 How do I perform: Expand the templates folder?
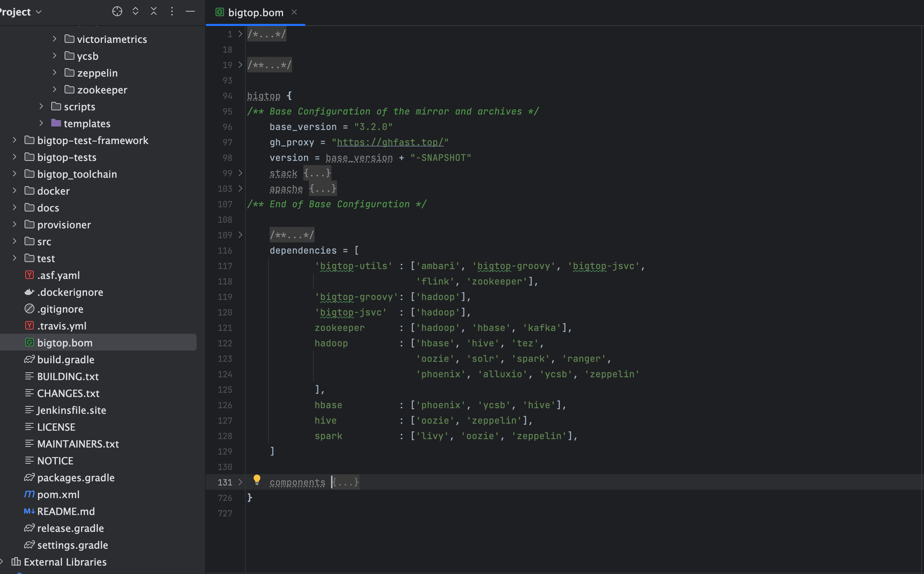tap(41, 123)
